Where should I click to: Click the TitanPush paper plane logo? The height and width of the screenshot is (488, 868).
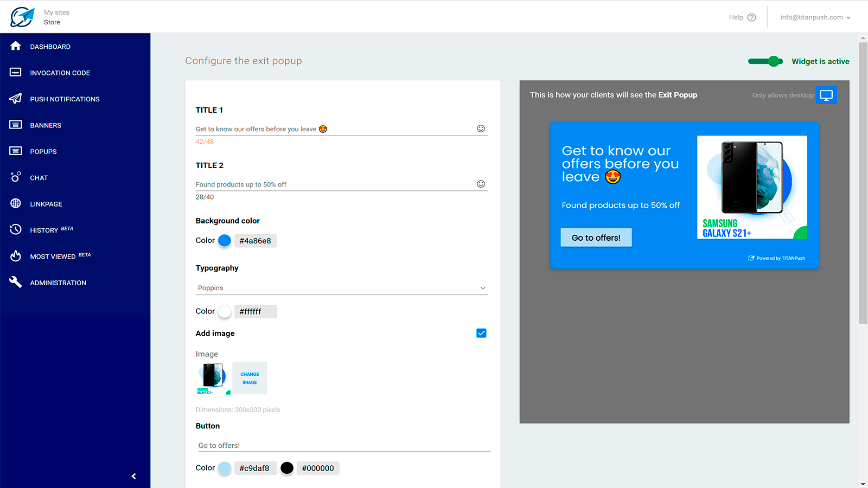click(x=22, y=17)
